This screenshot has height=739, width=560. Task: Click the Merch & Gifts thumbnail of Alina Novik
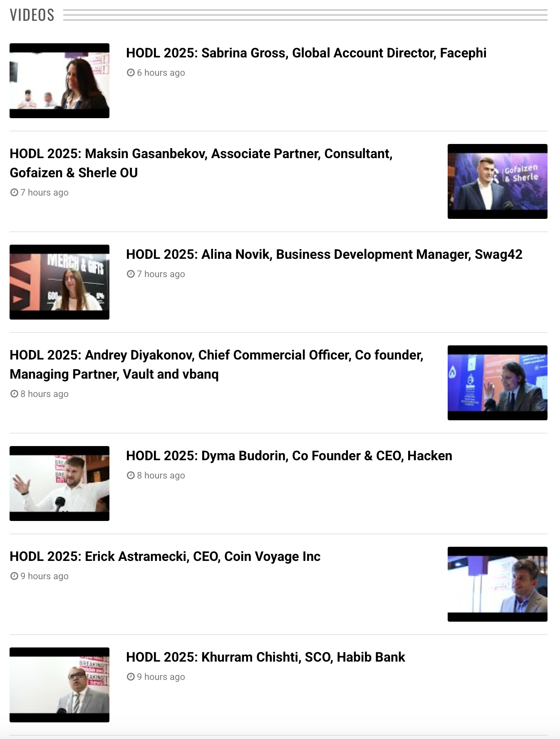(59, 282)
